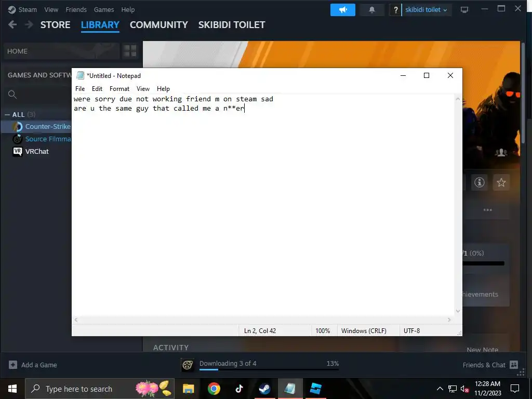Click the question mark help icon
This screenshot has width=532, height=399.
pos(395,10)
